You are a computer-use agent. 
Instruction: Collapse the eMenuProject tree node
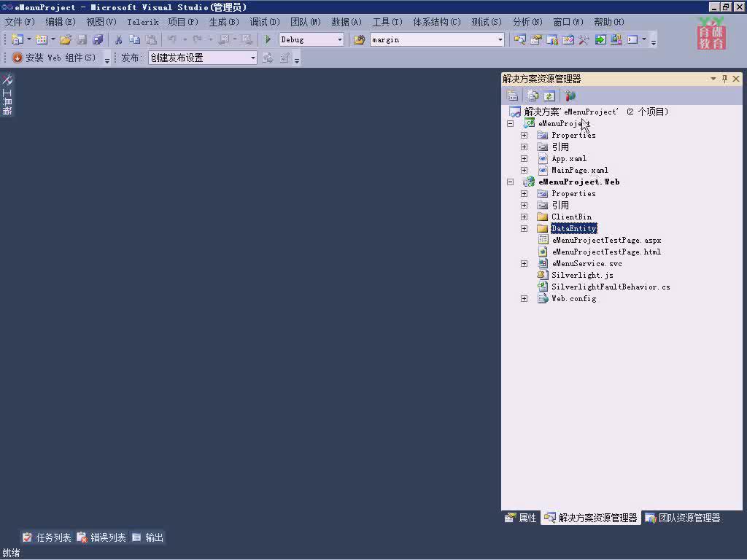[510, 123]
